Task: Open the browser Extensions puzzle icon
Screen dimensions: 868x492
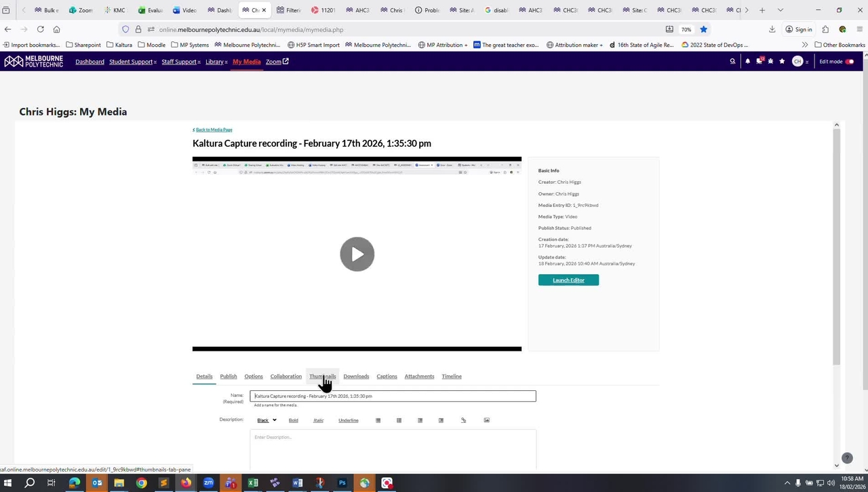Action: click(825, 29)
